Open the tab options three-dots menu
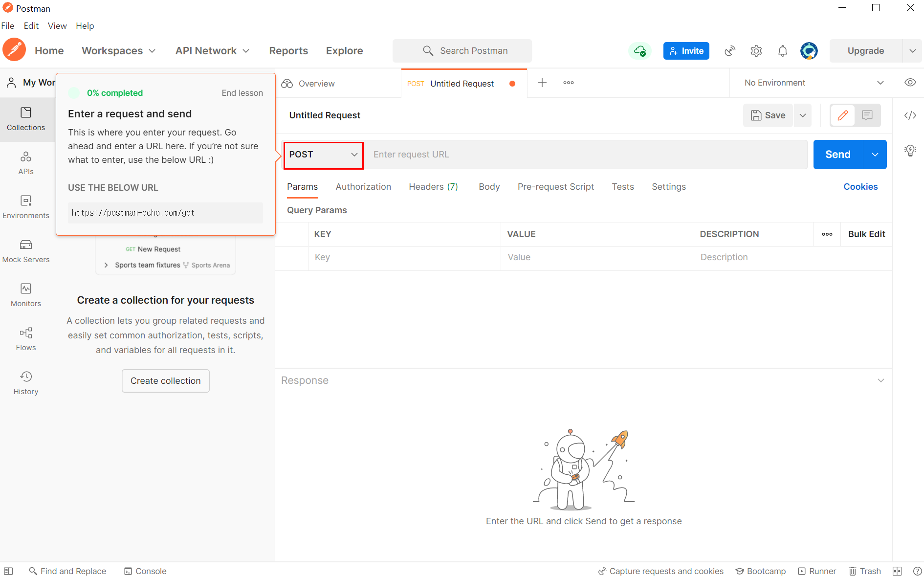924x577 pixels. click(x=569, y=83)
